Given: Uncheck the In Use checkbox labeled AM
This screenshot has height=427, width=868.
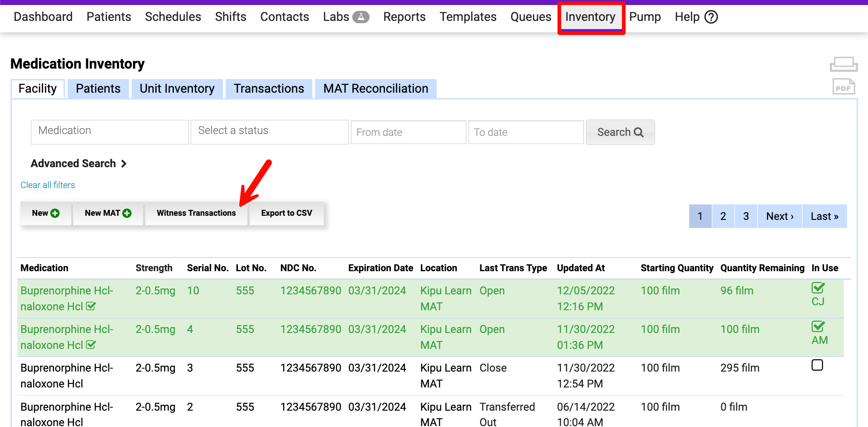Looking at the screenshot, I should (818, 326).
